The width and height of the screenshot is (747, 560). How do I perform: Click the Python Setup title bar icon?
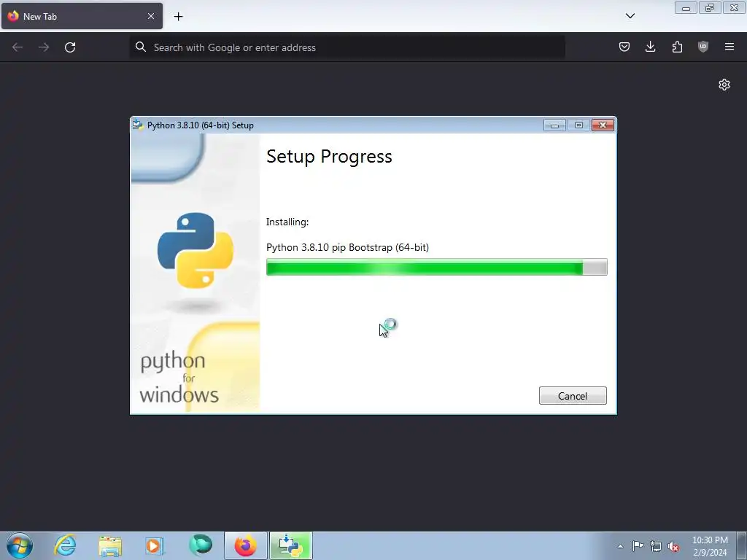[138, 125]
